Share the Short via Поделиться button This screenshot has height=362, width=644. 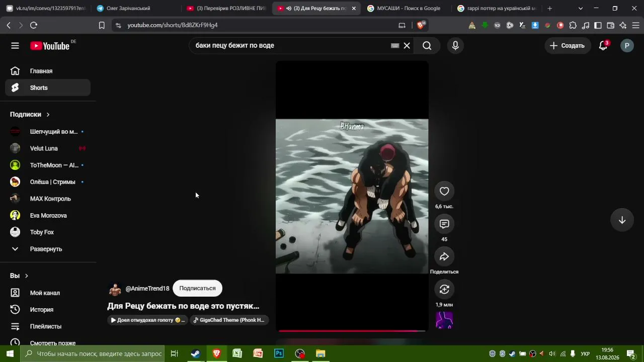(444, 256)
